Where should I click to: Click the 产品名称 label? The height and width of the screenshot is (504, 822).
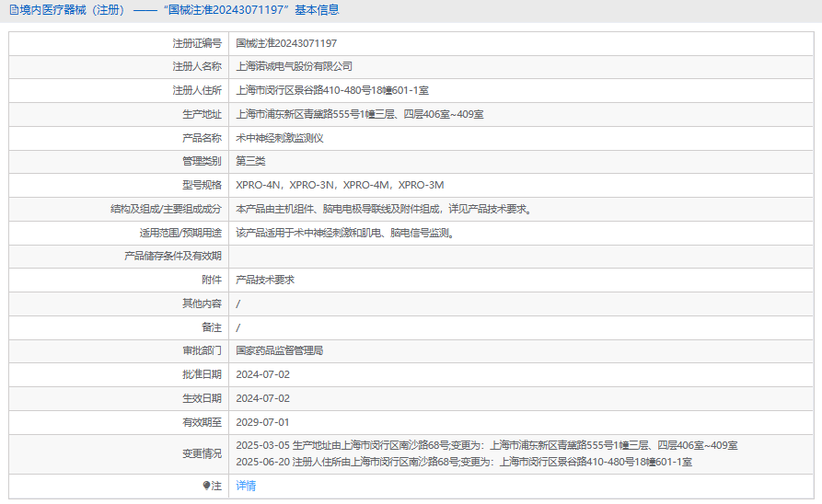click(x=202, y=138)
